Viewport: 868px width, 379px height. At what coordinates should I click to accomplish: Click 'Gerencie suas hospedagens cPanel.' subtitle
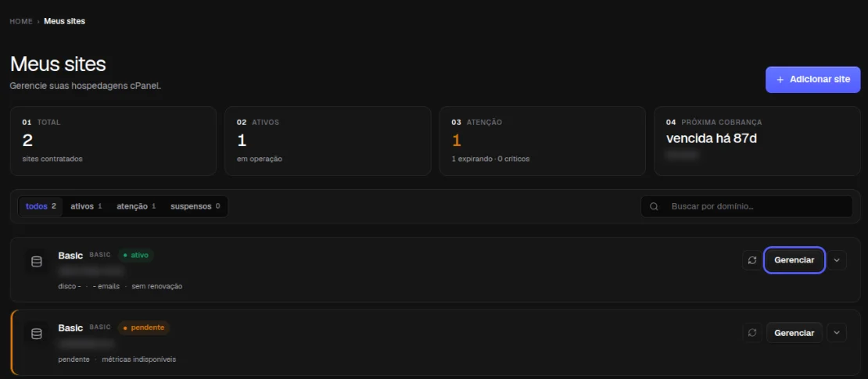click(85, 86)
